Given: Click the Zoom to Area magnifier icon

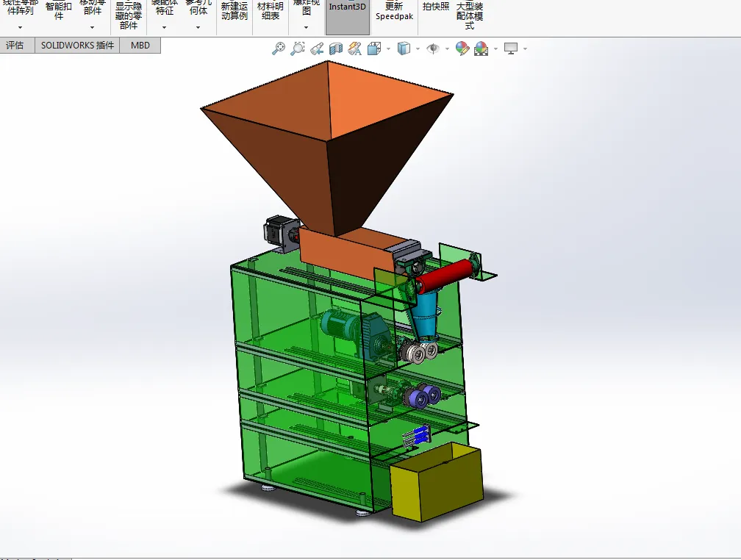Looking at the screenshot, I should coord(297,49).
